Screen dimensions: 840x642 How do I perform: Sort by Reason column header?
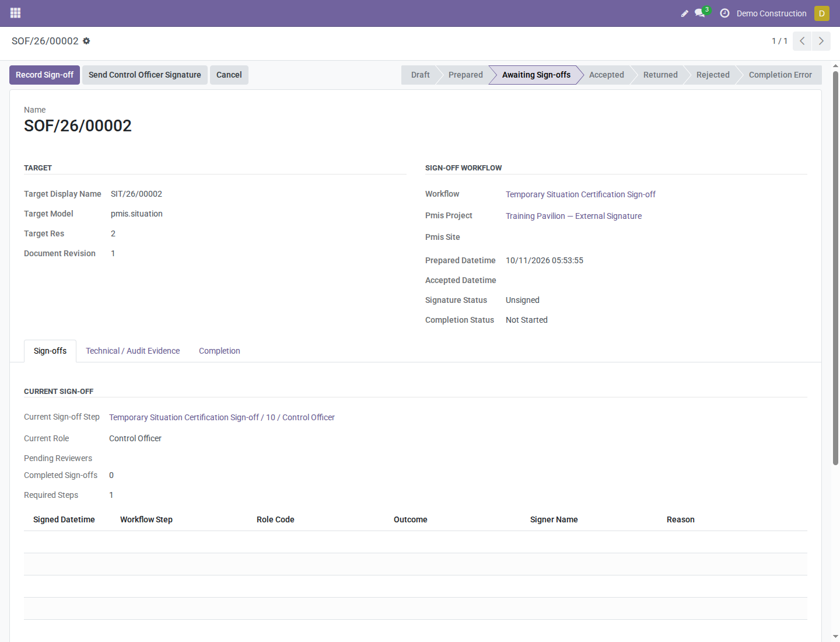681,519
